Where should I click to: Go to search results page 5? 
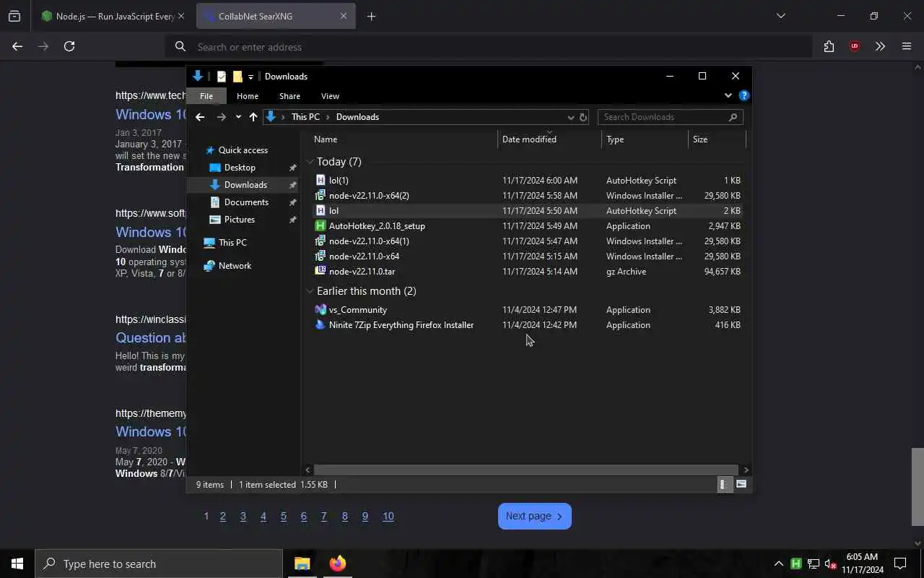284,516
